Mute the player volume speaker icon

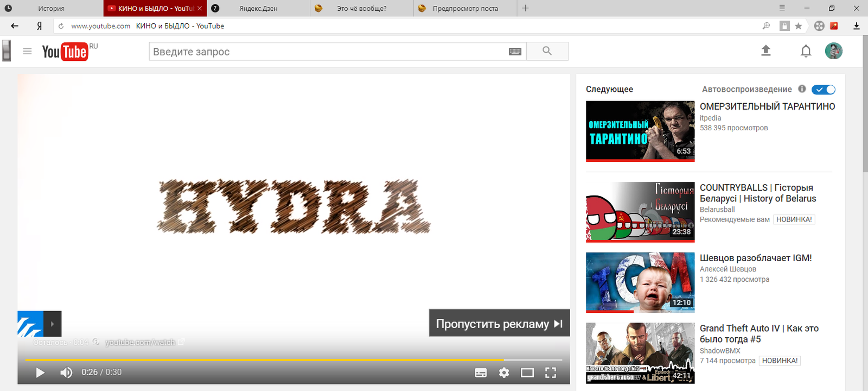point(66,373)
